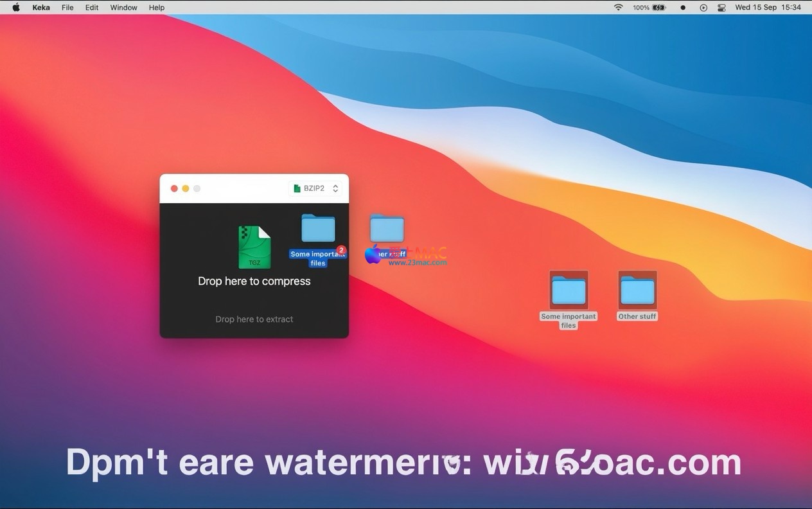This screenshot has width=812, height=509.
Task: Click the "Drop here to compress" area
Action: pyautogui.click(x=254, y=281)
